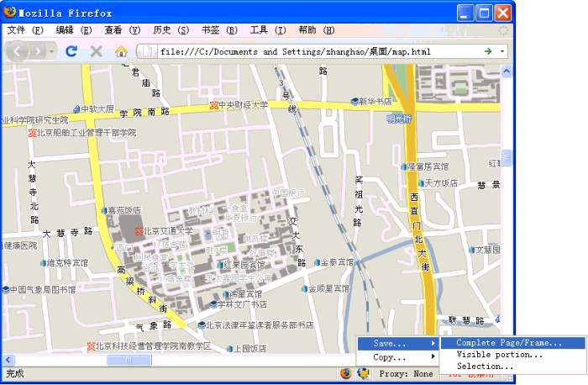Open the 工具 (T) menu
This screenshot has height=385, width=588.
tap(268, 30)
